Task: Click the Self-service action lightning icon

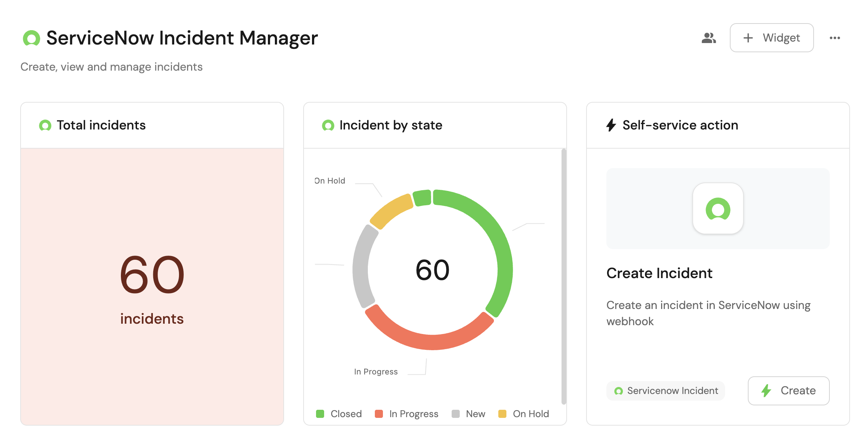Action: (x=611, y=125)
